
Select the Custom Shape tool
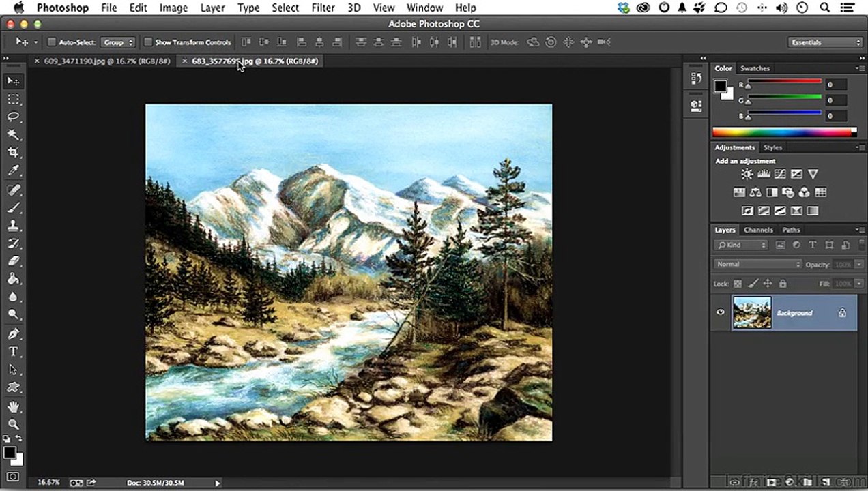[x=13, y=387]
